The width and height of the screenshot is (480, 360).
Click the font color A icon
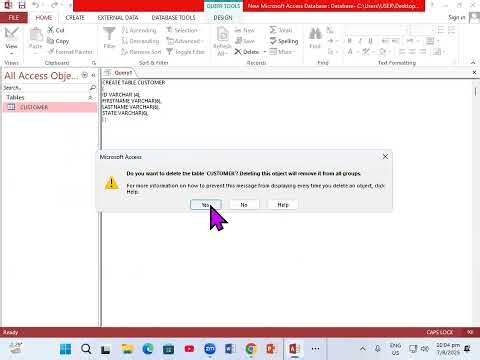pos(350,52)
